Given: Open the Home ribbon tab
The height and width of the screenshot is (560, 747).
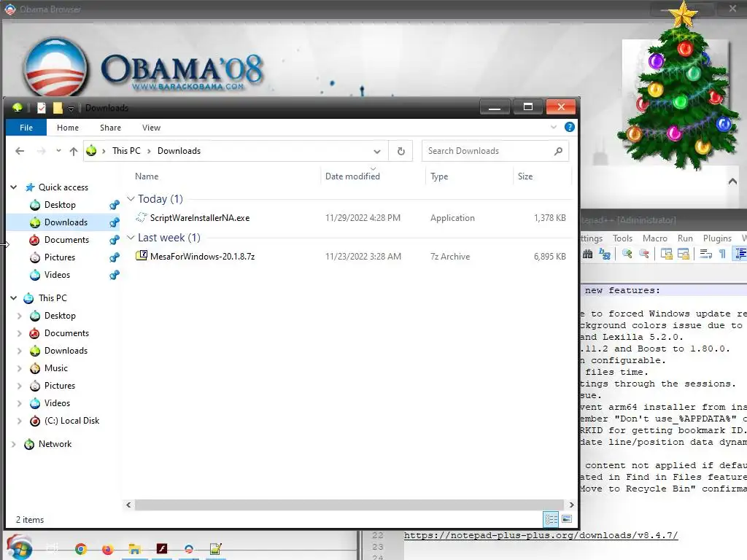Looking at the screenshot, I should 68,128.
